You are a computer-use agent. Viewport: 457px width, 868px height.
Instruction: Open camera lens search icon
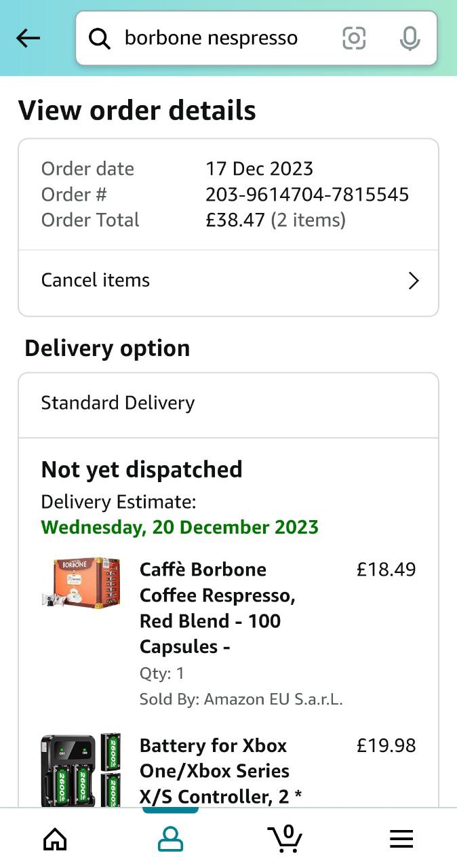354,39
